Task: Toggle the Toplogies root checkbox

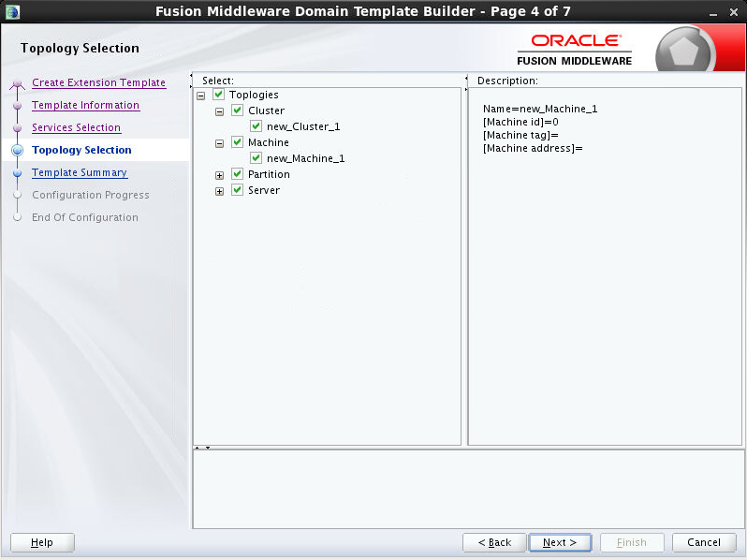Action: [x=219, y=95]
